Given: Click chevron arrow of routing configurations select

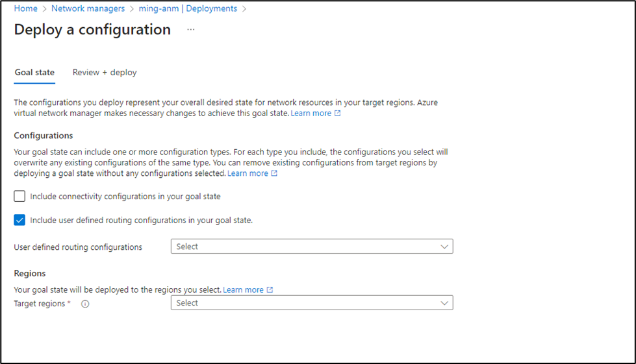Looking at the screenshot, I should click(444, 247).
